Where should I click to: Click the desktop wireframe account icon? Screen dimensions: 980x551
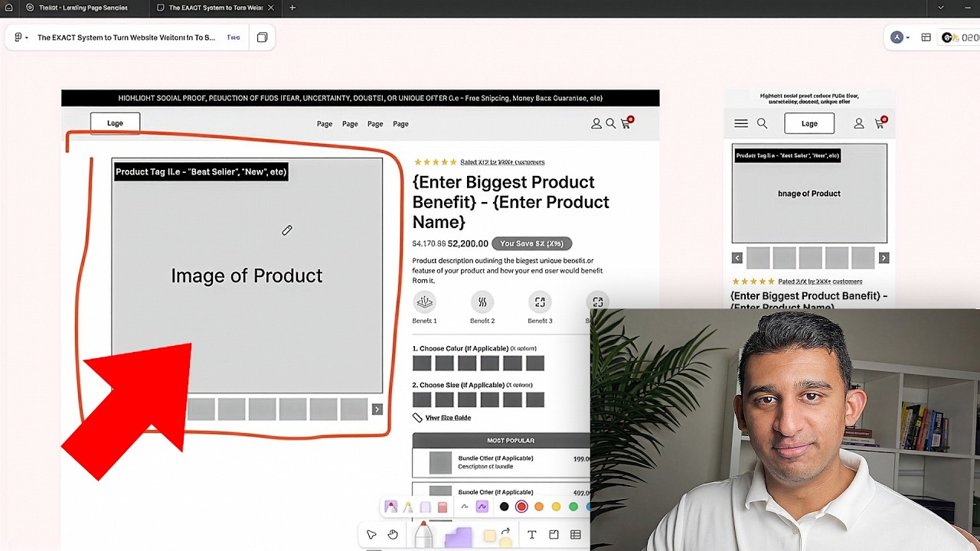596,123
